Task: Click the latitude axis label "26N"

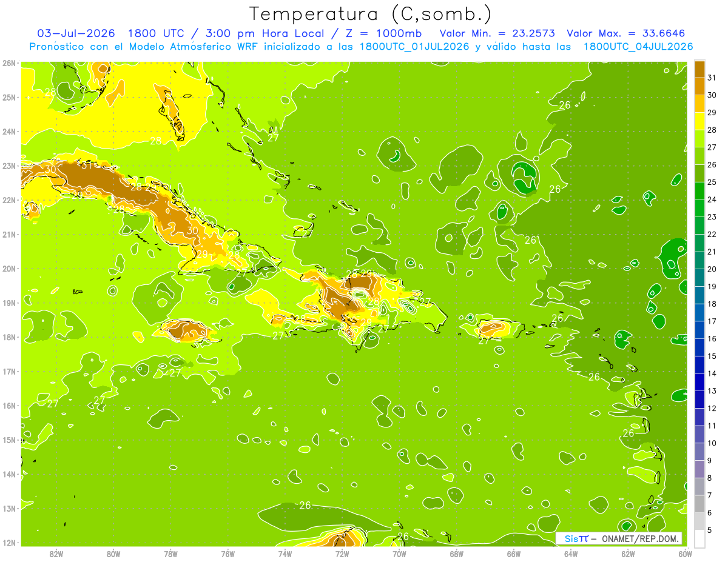Action: tap(9, 63)
